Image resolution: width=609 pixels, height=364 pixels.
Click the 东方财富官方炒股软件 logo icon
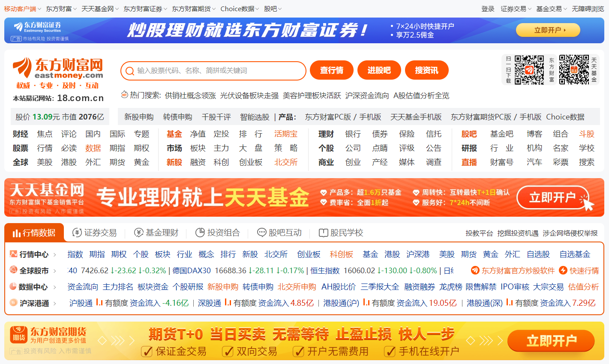pos(475,271)
